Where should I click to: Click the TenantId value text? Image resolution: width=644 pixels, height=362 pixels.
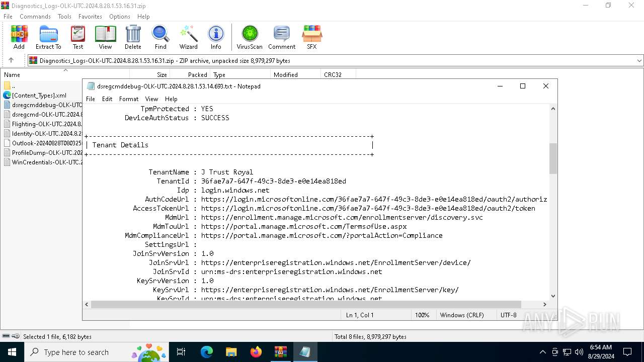pos(274,181)
